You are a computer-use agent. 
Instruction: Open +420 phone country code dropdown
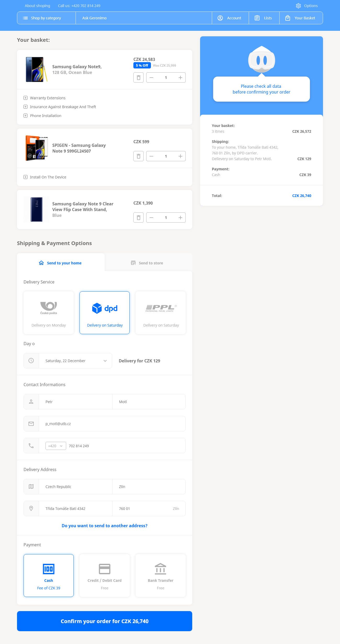point(56,446)
